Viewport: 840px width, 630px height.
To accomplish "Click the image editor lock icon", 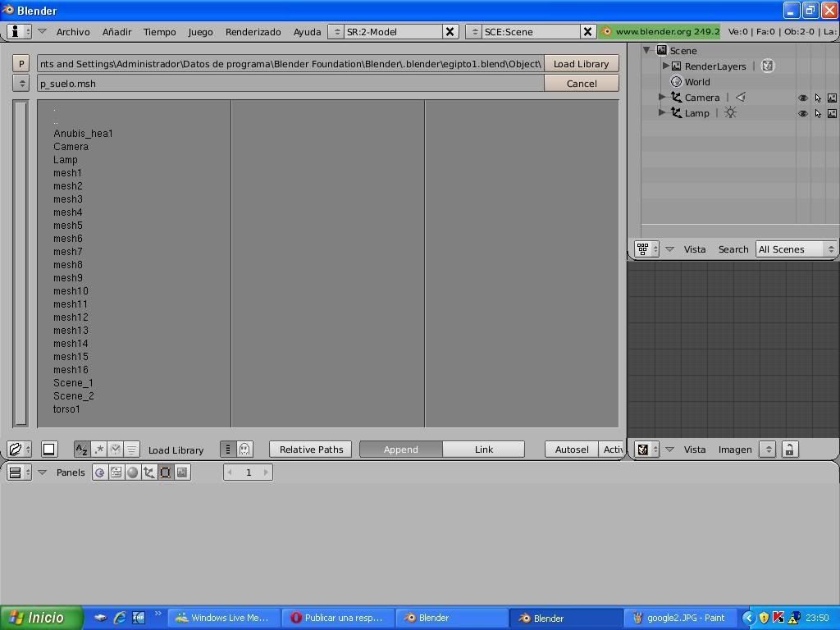I will tap(789, 449).
